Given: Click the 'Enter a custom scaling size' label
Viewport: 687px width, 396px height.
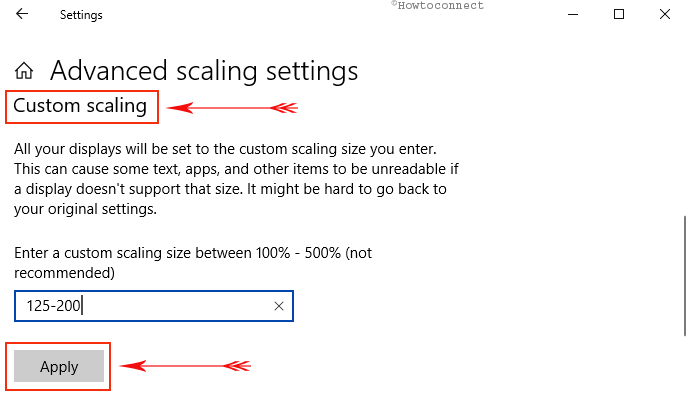Looking at the screenshot, I should [193, 262].
